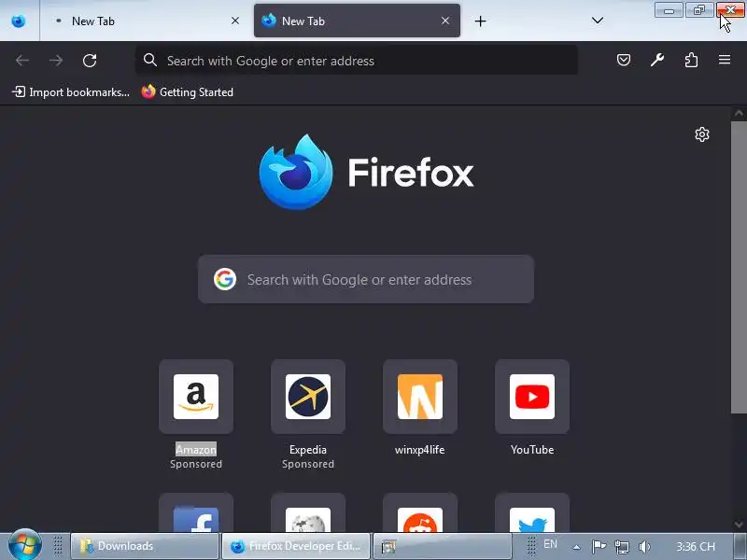Show hidden tray icons arrow
This screenshot has height=560, width=747.
(x=576, y=547)
